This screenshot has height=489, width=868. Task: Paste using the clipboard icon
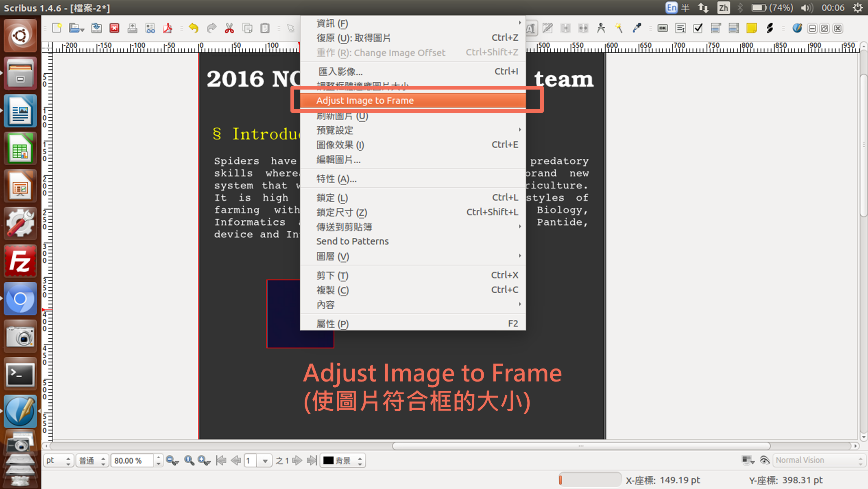pos(265,28)
